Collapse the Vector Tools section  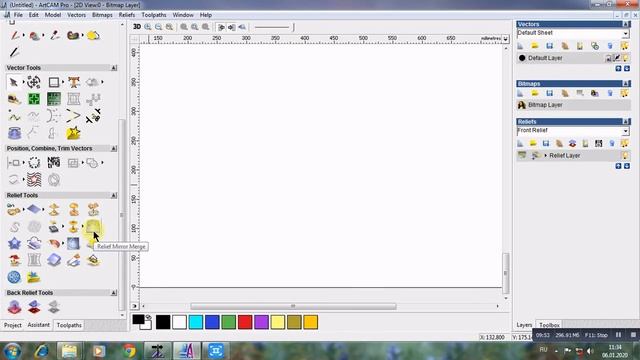114,68
